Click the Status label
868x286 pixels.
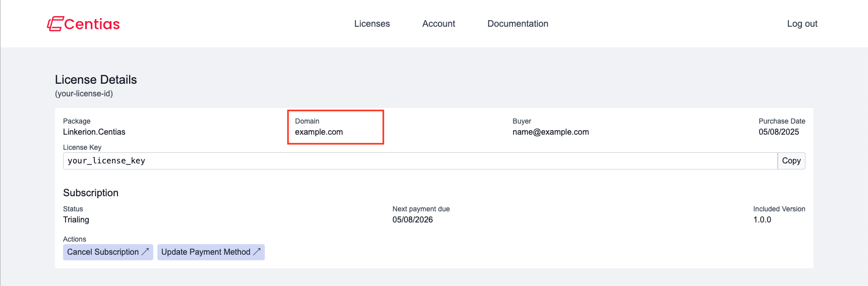[x=73, y=209]
